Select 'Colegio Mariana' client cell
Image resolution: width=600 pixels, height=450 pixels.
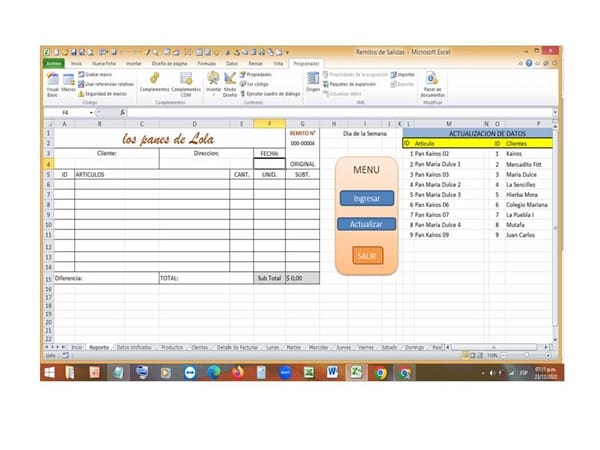(x=527, y=205)
